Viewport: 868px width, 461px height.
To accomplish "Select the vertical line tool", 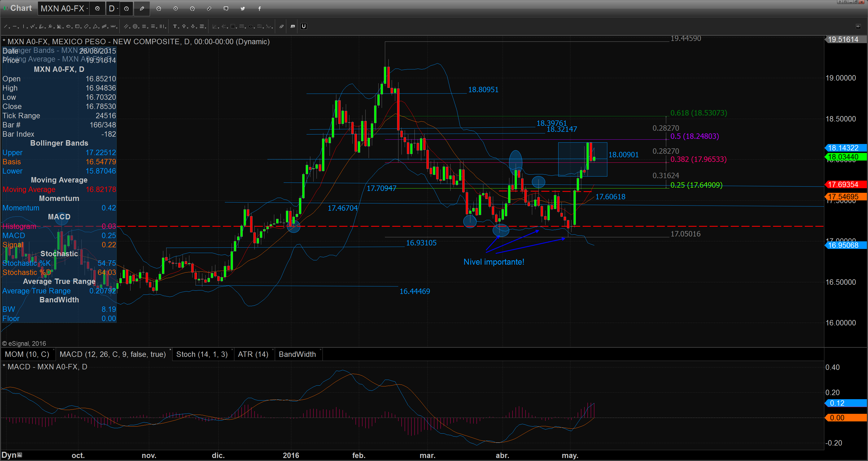I will (x=24, y=26).
